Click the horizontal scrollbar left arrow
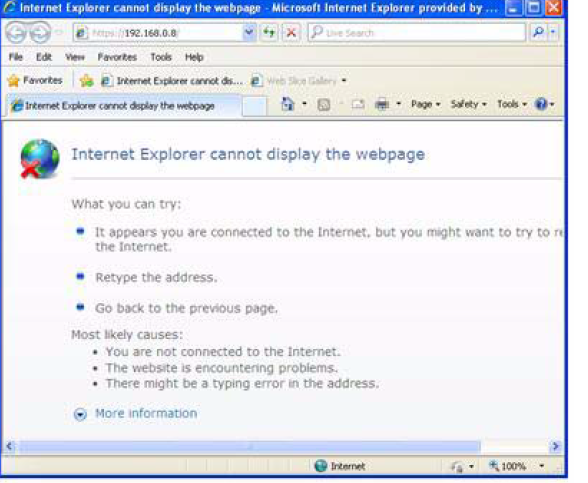588x483 pixels. coord(9,446)
